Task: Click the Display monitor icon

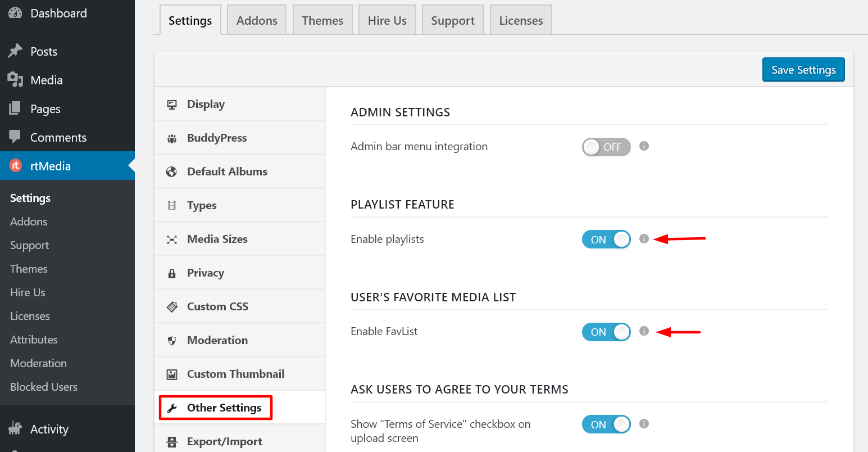Action: click(x=171, y=104)
